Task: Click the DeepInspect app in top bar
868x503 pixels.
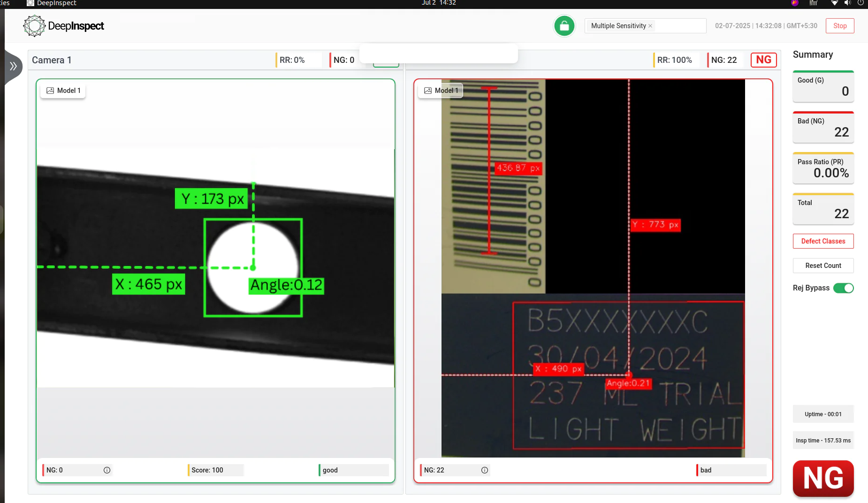Action: point(52,3)
